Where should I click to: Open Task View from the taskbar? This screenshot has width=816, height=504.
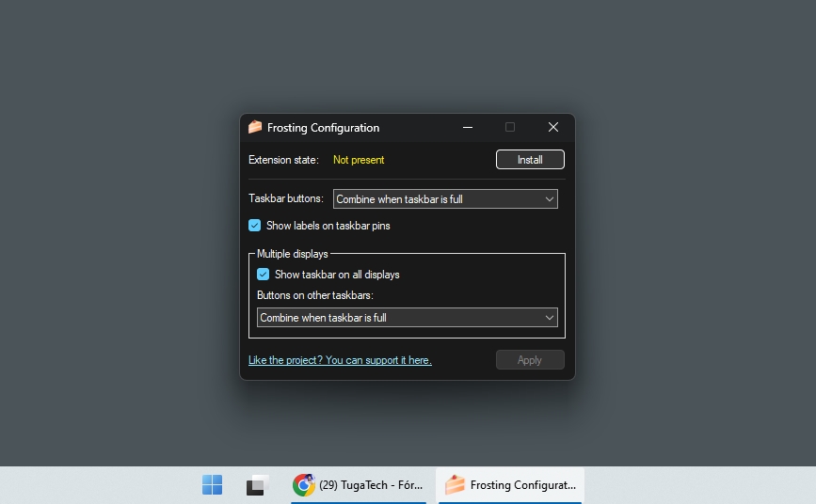(257, 485)
